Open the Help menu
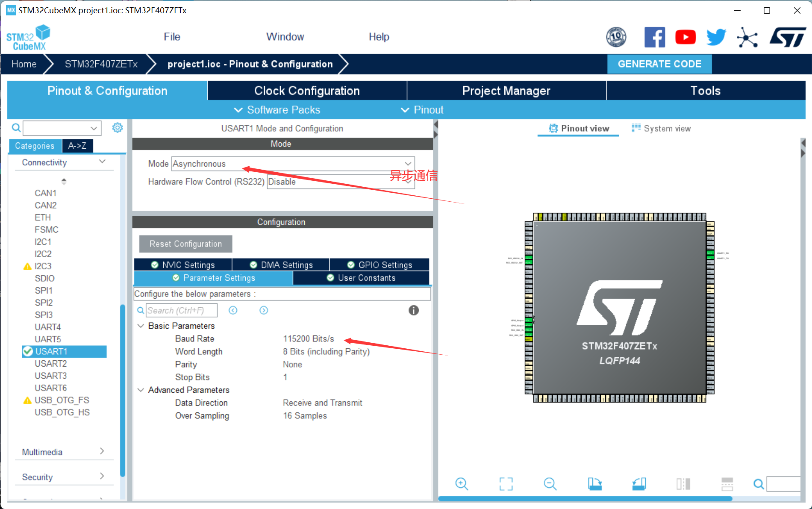Viewport: 812px width, 509px height. coord(379,37)
